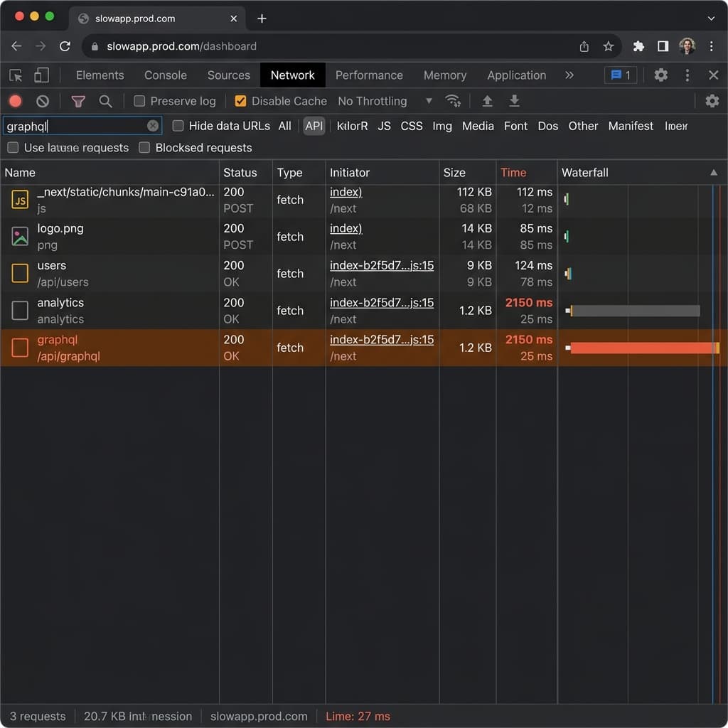This screenshot has width=728, height=728.
Task: Bookmark this page with the star icon
Action: [609, 46]
